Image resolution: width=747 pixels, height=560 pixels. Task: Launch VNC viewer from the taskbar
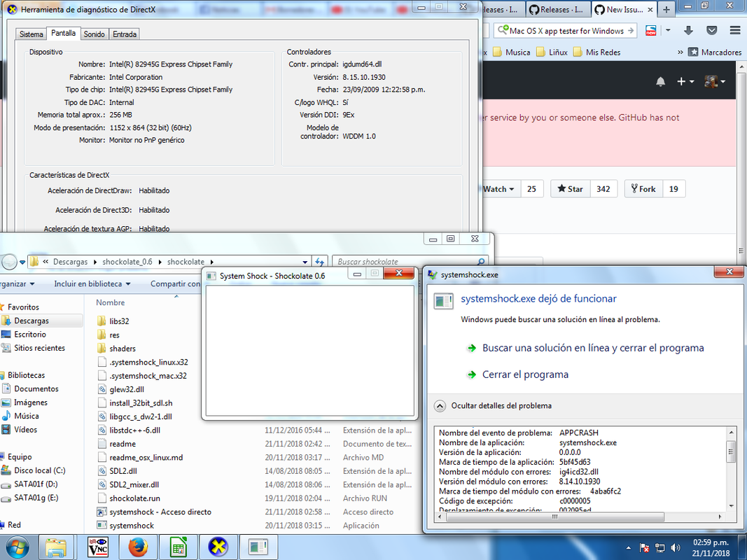(x=98, y=547)
